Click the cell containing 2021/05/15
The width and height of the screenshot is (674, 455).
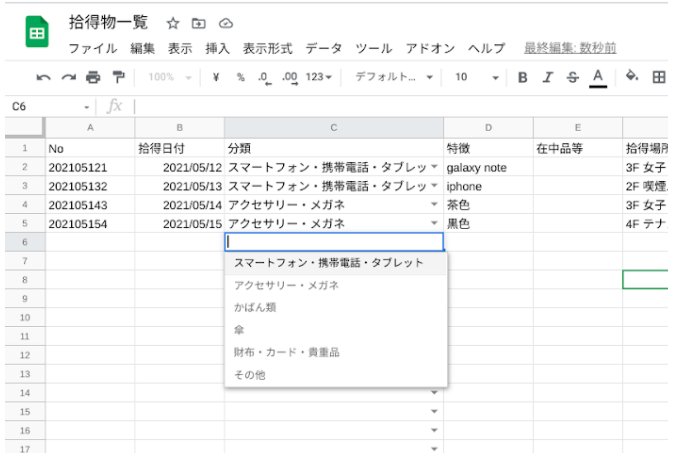[x=179, y=223]
